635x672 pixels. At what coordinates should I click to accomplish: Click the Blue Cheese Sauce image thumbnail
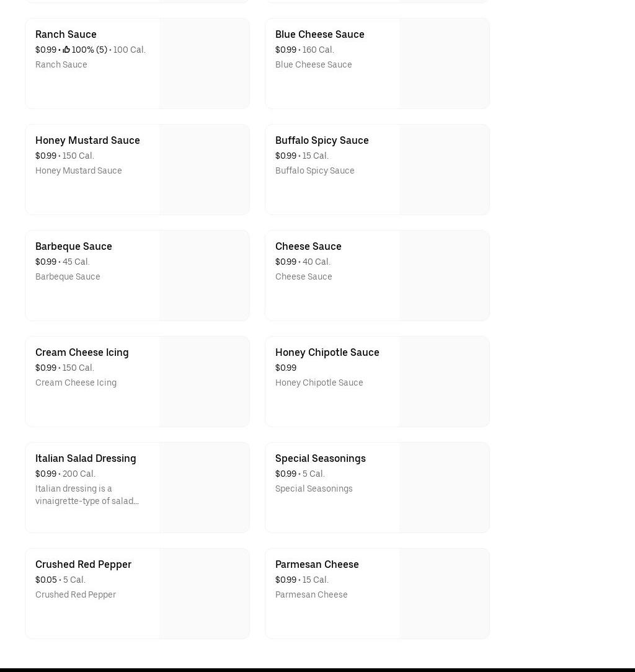tap(444, 64)
